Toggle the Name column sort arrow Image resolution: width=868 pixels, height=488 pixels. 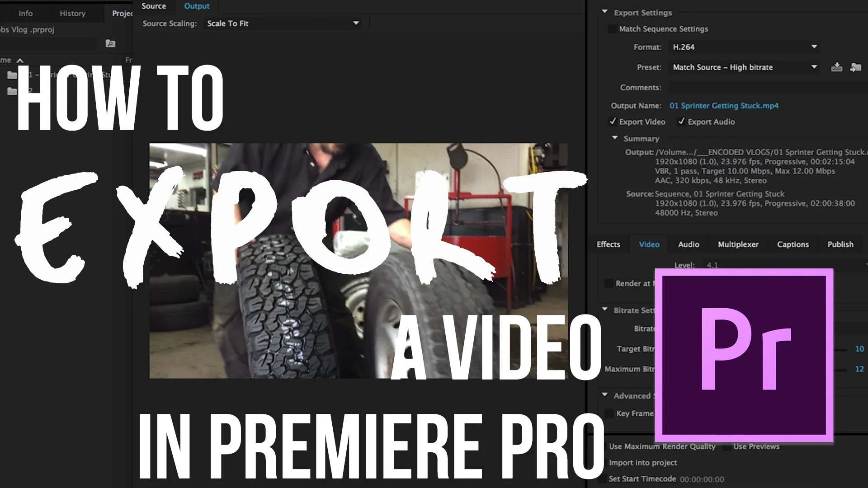[x=20, y=60]
